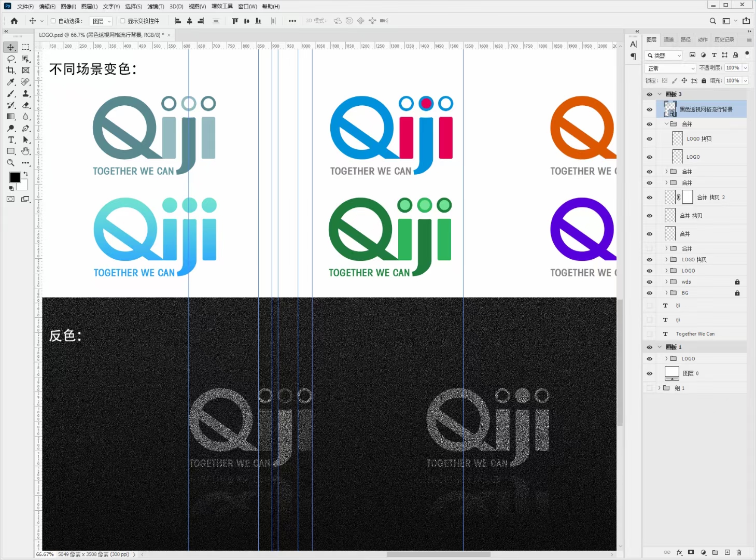The width and height of the screenshot is (756, 560).
Task: Collapse the 画板 1 artboard
Action: [660, 347]
